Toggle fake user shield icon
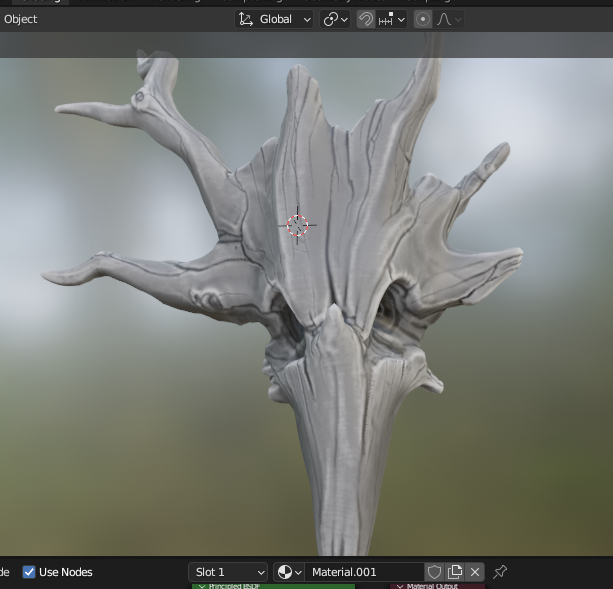The height and width of the screenshot is (589, 613). 434,572
